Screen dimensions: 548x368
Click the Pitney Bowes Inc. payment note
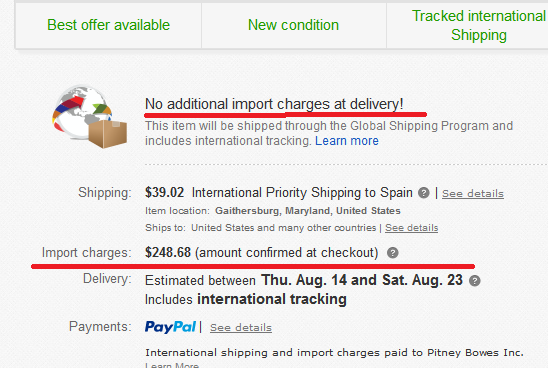(x=334, y=353)
